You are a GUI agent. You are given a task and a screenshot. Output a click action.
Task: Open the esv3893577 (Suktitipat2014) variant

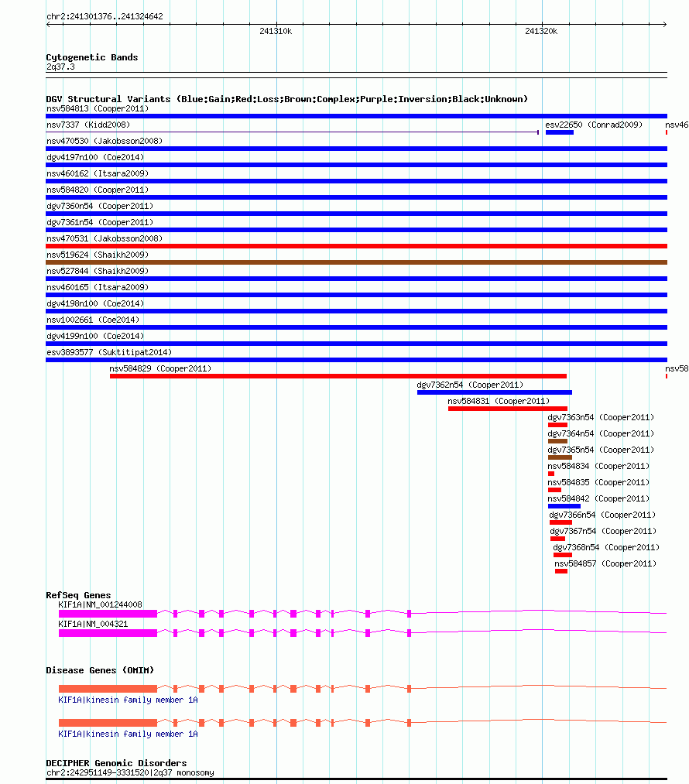pos(109,352)
